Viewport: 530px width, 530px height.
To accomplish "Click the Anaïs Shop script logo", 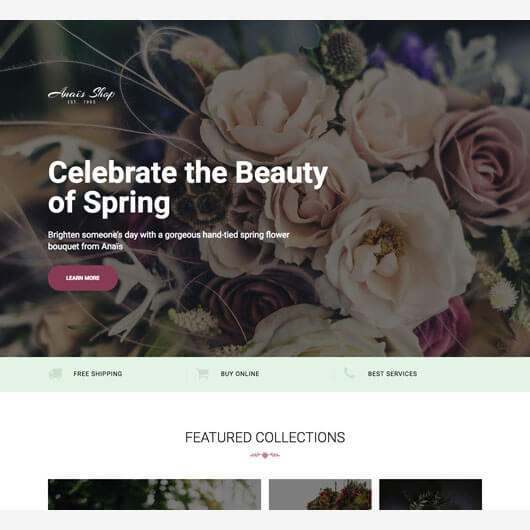I will tap(81, 93).
